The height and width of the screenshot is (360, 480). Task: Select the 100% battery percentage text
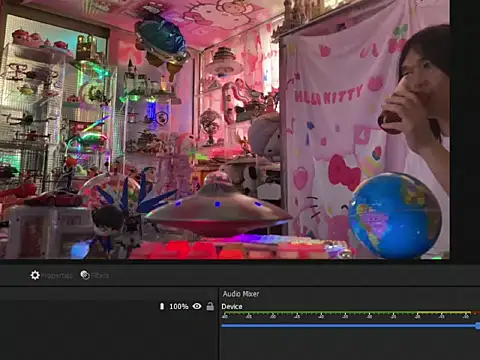(x=179, y=306)
